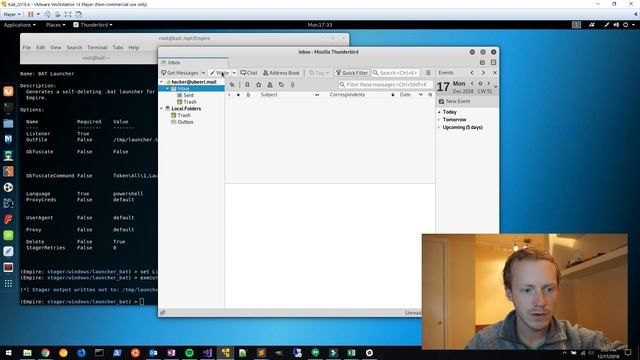This screenshot has height=360, width=640.
Task: Collapse the Today events section
Action: pyautogui.click(x=439, y=112)
